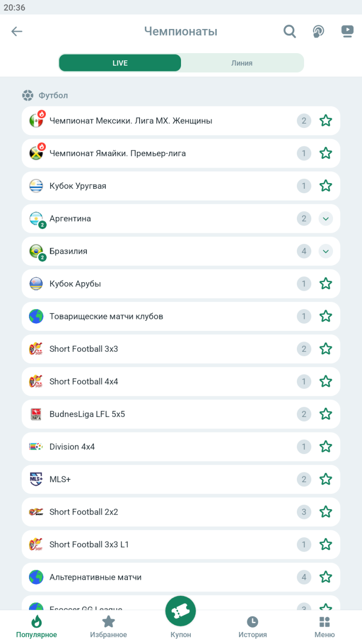Switch to the Линия tab
Screen dimensions: 362x644
(242, 63)
